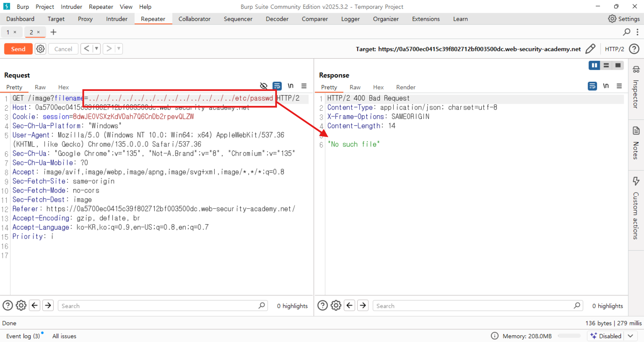
Task: Click the orange Send button
Action: 18,49
